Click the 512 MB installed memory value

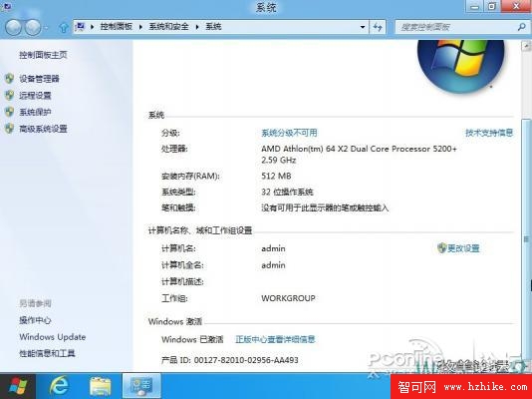click(276, 176)
